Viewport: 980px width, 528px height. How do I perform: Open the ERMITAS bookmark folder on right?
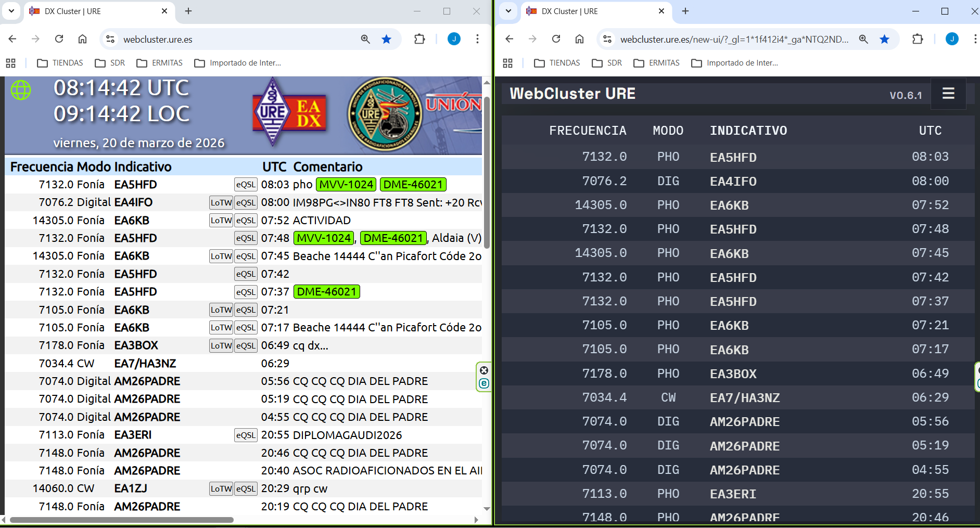point(657,63)
